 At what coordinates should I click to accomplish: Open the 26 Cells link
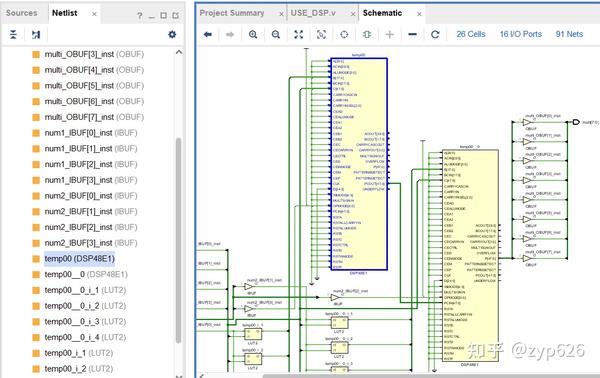click(x=471, y=34)
